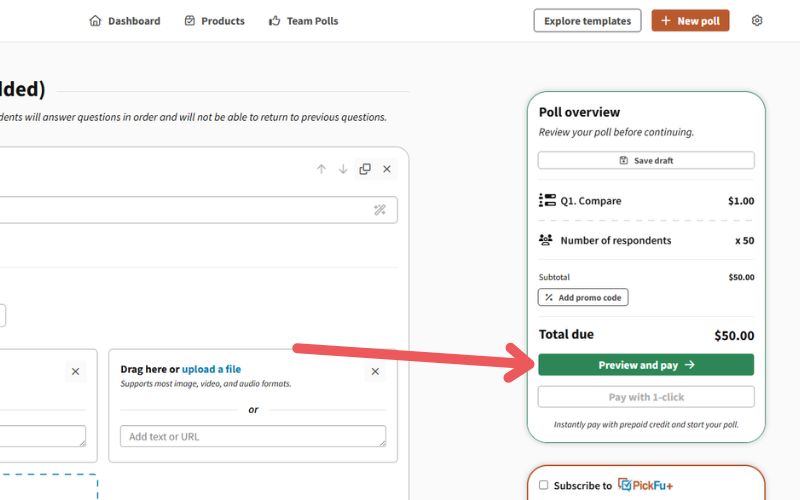The height and width of the screenshot is (500, 800).
Task: Open the Products menu item
Action: point(214,21)
